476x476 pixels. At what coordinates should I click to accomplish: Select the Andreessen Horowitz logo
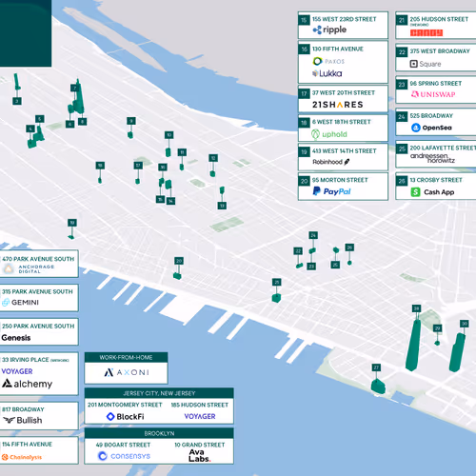[432, 158]
